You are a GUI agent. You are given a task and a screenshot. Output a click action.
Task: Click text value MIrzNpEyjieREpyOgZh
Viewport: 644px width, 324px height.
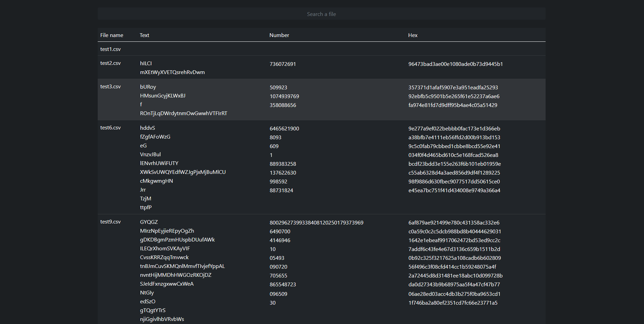click(167, 231)
